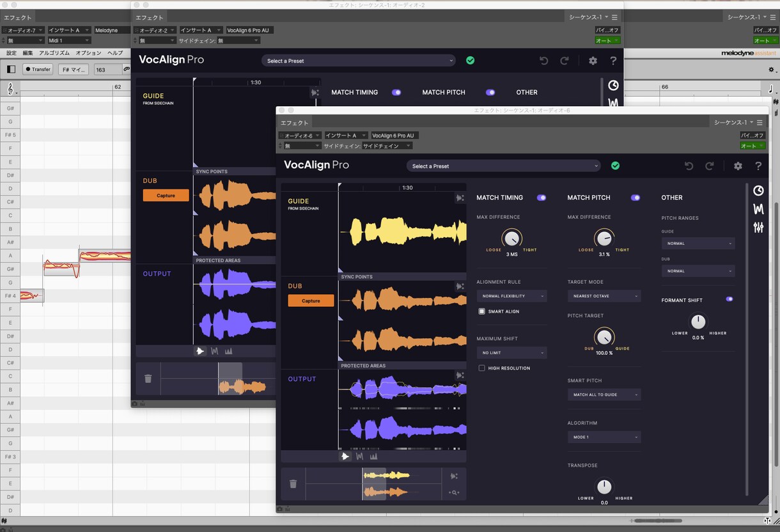
Task: Click overview zoom magnifier icon, front VocAlign
Action: pos(454,492)
